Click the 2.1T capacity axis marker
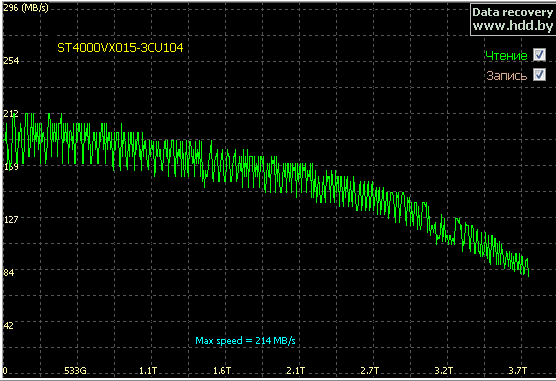This screenshot has width=556, height=381. click(296, 371)
